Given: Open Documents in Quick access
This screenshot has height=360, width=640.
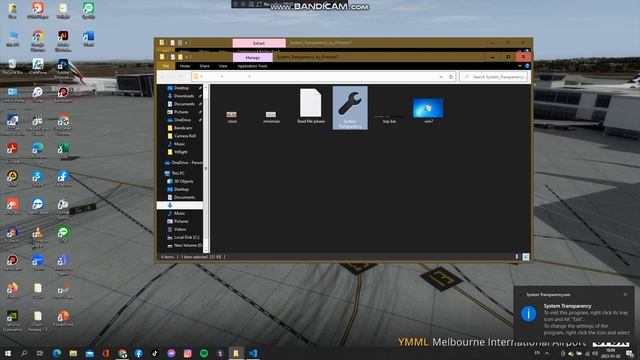Looking at the screenshot, I should [x=183, y=104].
